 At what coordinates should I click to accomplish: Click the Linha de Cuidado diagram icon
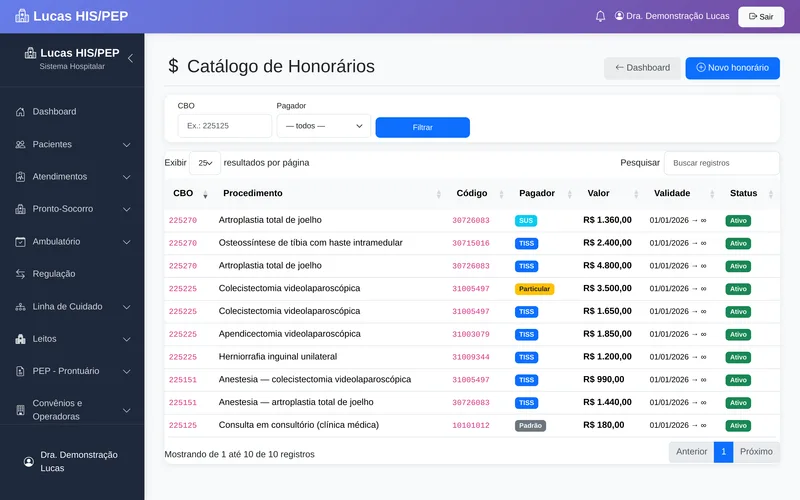[x=20, y=307]
